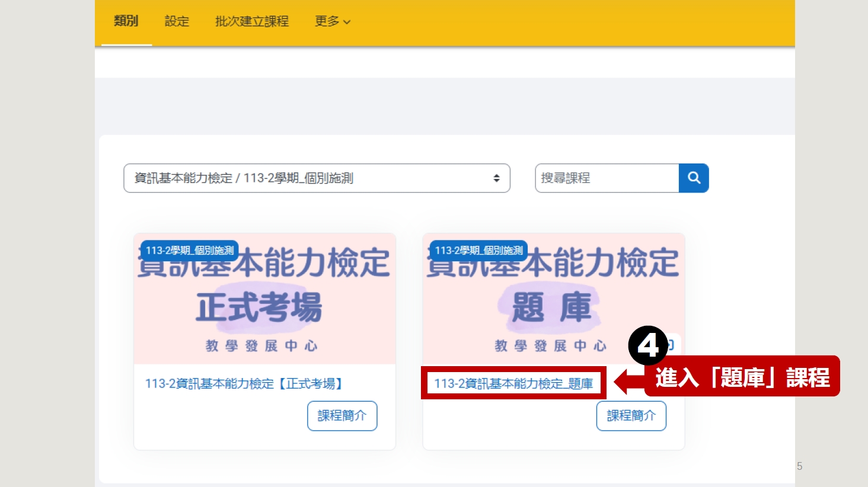This screenshot has height=487, width=868.
Task: Click the slide page number 5
Action: 799,466
